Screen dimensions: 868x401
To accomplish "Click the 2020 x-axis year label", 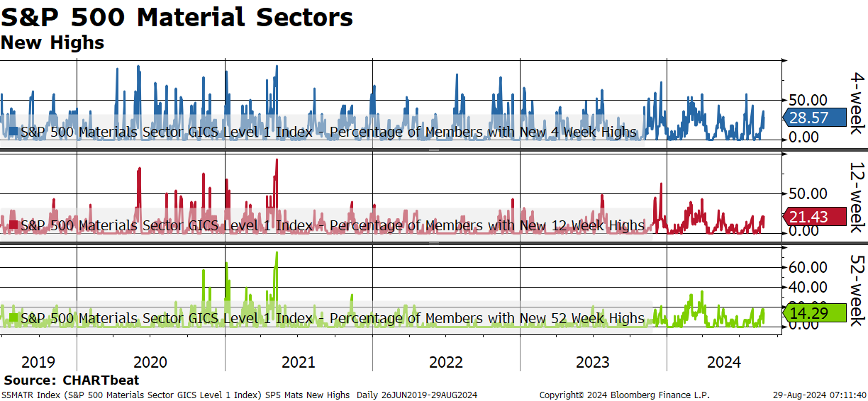I will point(150,363).
